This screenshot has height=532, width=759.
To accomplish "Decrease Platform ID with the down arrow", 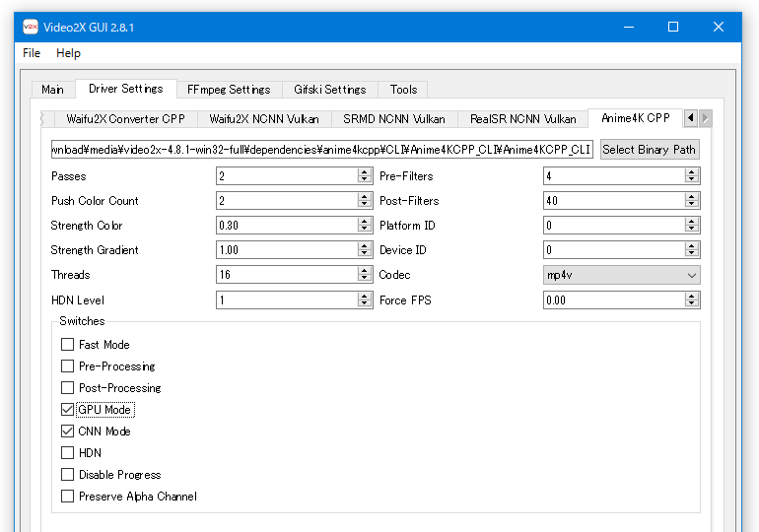I will point(692,230).
